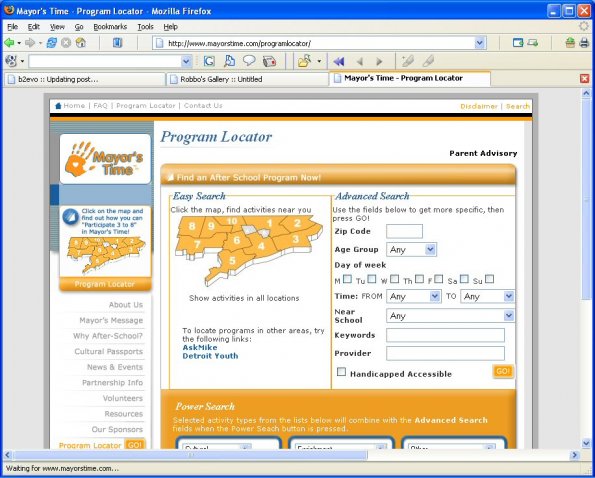Go to the browser Home page icon
Image resolution: width=595 pixels, height=478 pixels.
pos(80,43)
